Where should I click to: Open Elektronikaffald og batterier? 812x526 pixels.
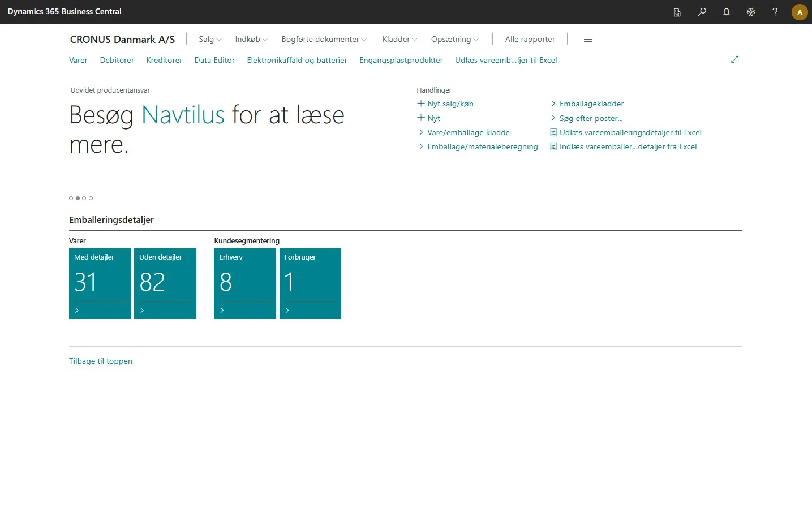[297, 60]
